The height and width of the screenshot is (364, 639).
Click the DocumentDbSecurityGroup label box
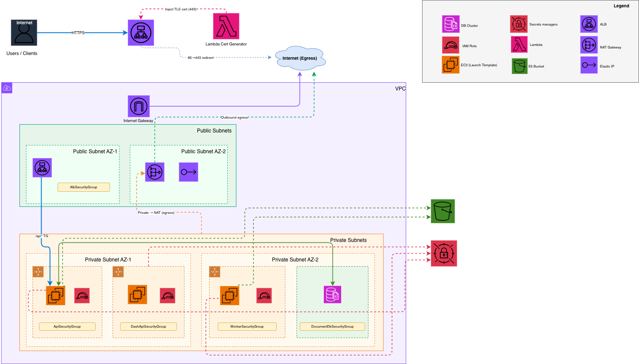point(332,326)
